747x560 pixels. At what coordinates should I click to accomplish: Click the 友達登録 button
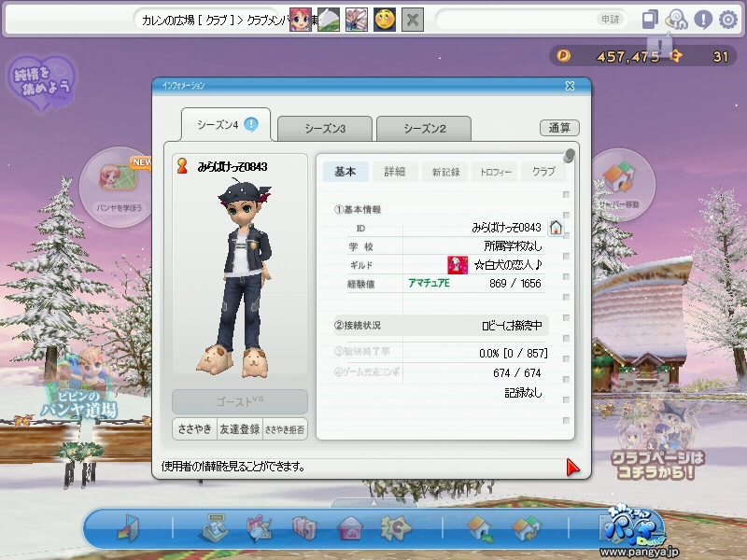pyautogui.click(x=240, y=429)
